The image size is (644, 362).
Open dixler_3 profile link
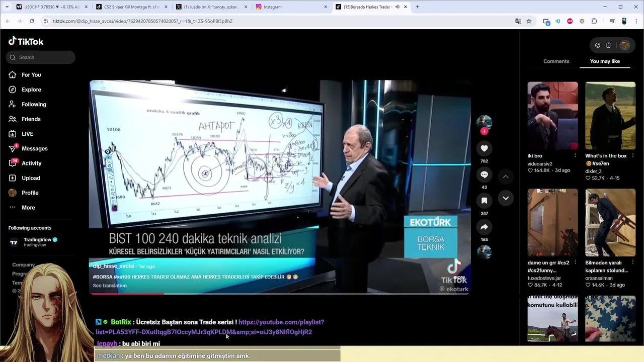pos(593,171)
